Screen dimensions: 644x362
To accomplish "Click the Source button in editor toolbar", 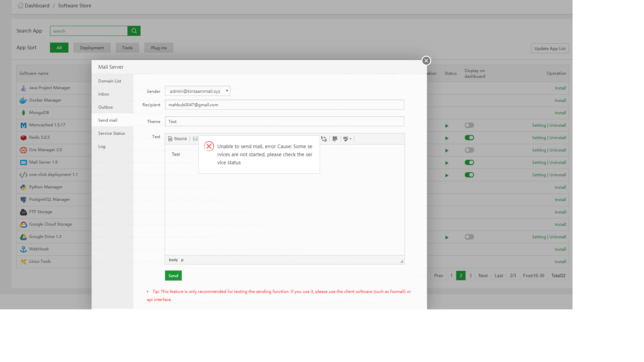I will tap(177, 139).
